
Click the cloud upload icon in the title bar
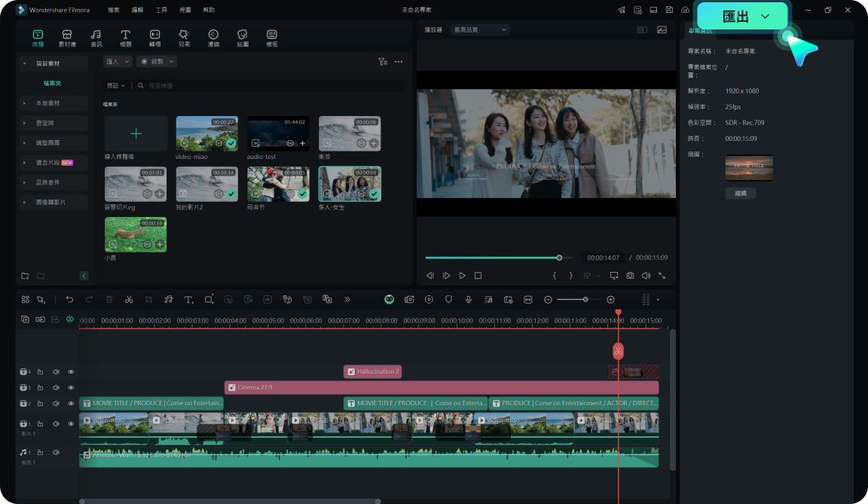(x=686, y=10)
